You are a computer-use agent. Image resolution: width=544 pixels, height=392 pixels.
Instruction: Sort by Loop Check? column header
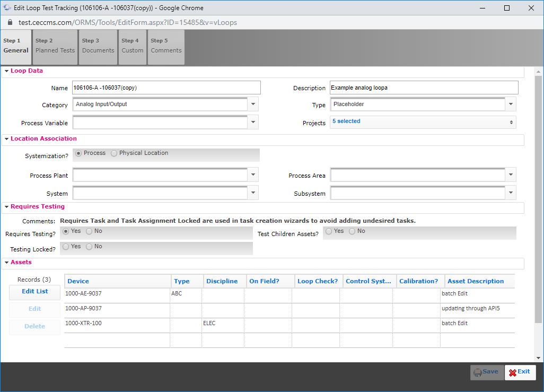click(319, 281)
